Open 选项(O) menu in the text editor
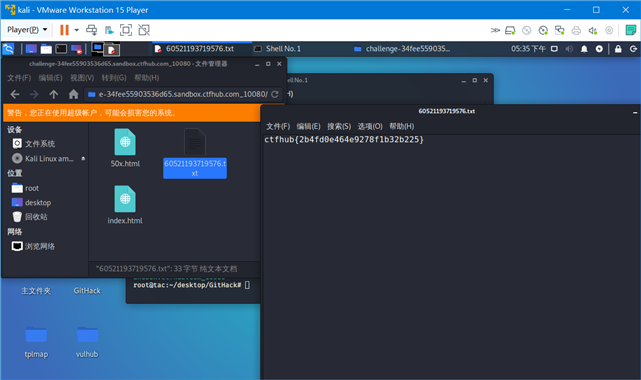Screen dimensions: 641x380 pyautogui.click(x=370, y=126)
